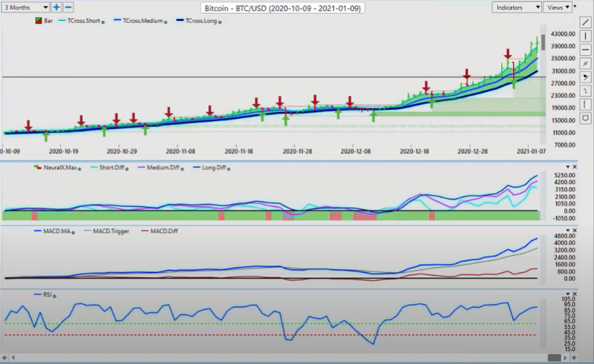Image resolution: width=594 pixels, height=364 pixels.
Task: Select the fifth drawing tool below the horizontal line tool
Action: [585, 77]
